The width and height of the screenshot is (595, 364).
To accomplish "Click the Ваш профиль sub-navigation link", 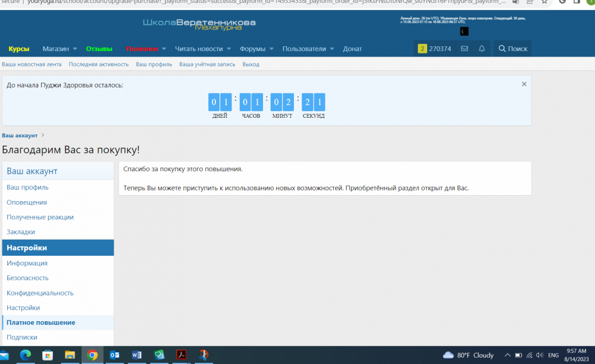I will coord(154,64).
